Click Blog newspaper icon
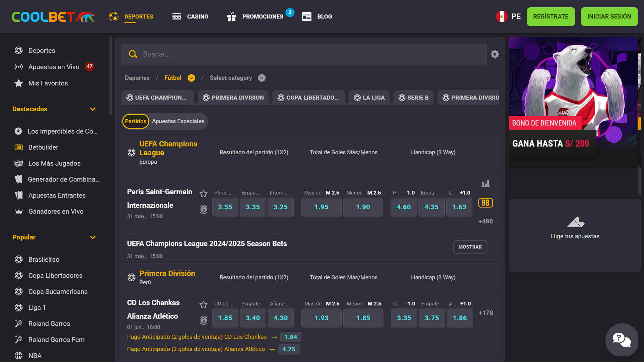Image resolution: width=644 pixels, height=362 pixels. click(x=306, y=17)
